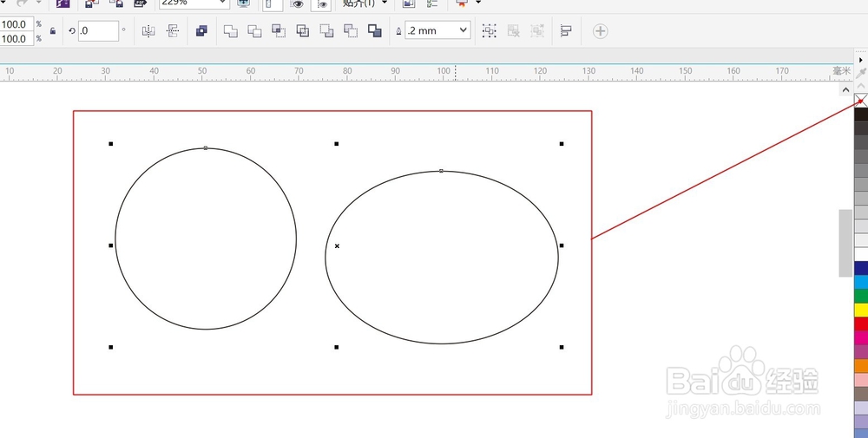Click the 毫米 ruler unit label
868x438 pixels.
841,71
